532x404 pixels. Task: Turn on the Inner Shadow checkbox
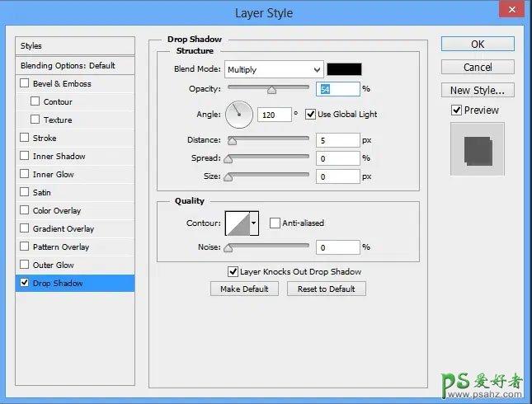[25, 156]
